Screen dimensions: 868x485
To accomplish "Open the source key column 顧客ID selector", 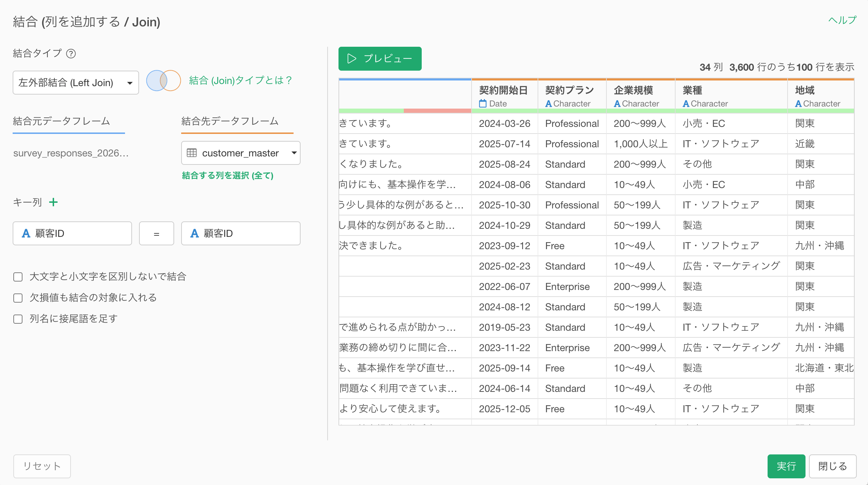I will [72, 233].
